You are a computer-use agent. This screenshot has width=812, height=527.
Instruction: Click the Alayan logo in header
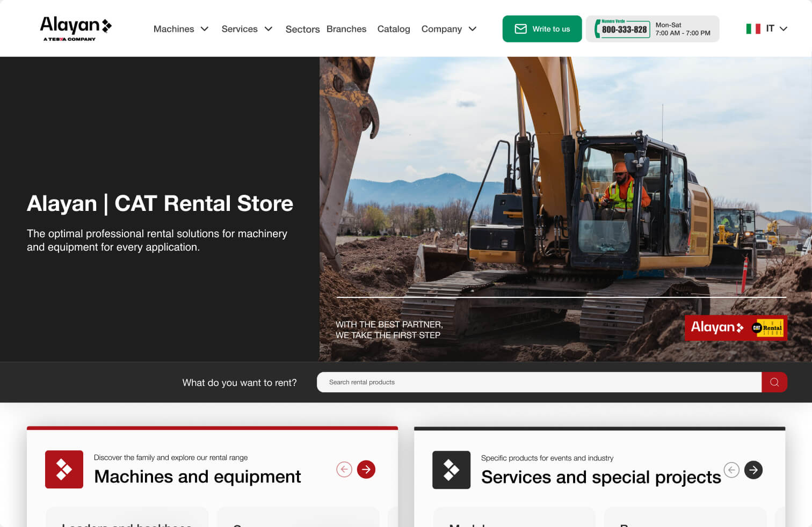pyautogui.click(x=76, y=28)
